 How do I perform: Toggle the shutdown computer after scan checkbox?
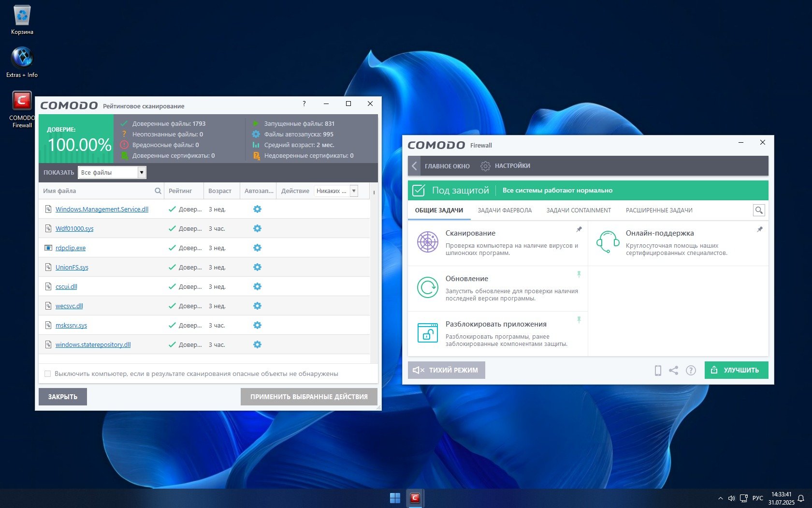pyautogui.click(x=47, y=374)
